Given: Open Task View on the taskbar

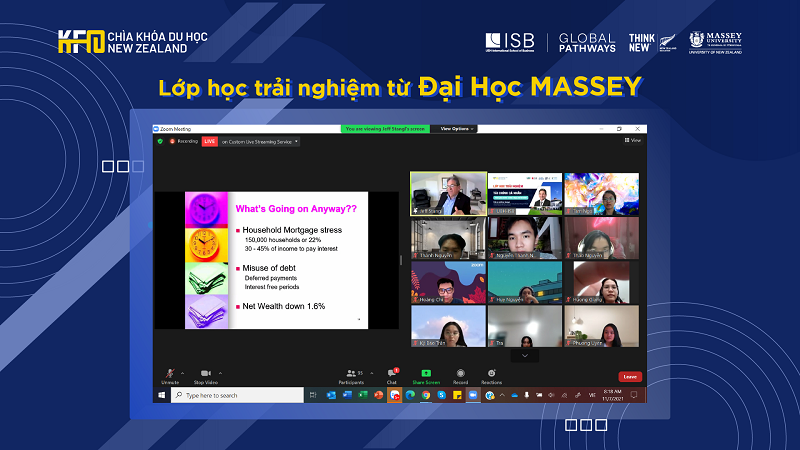Looking at the screenshot, I should 313,395.
